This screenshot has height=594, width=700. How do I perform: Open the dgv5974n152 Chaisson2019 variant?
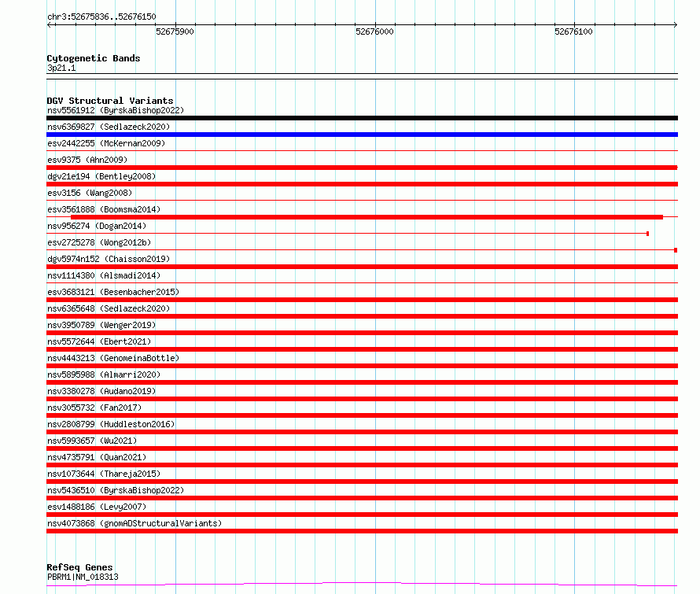click(x=109, y=259)
